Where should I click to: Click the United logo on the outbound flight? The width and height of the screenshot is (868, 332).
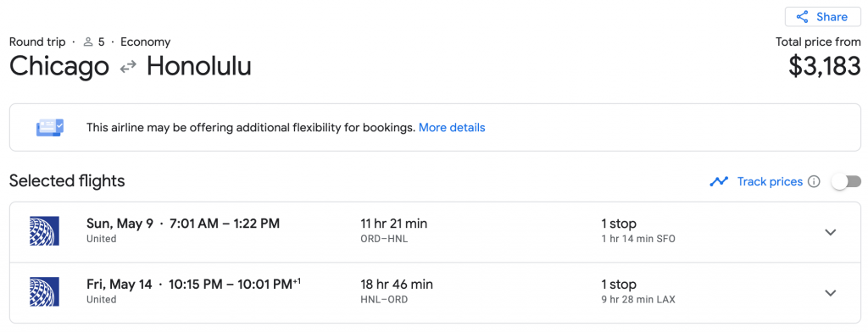[x=44, y=230]
